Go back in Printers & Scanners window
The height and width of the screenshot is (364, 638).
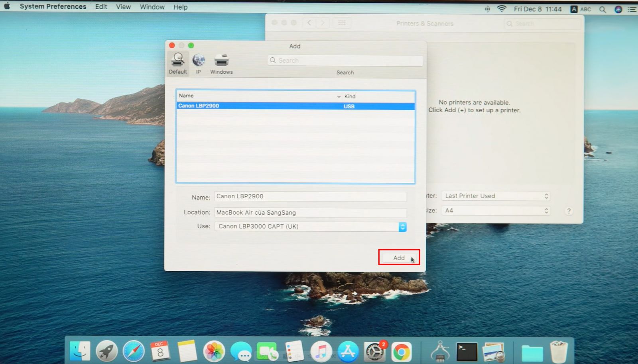(309, 23)
